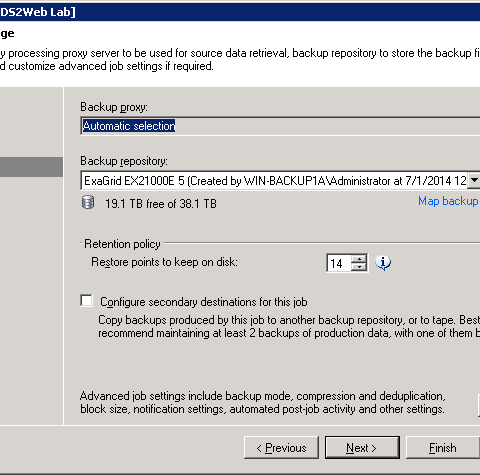The width and height of the screenshot is (480, 475).
Task: Enable Configure secondary destinations checkbox
Action: click(87, 300)
